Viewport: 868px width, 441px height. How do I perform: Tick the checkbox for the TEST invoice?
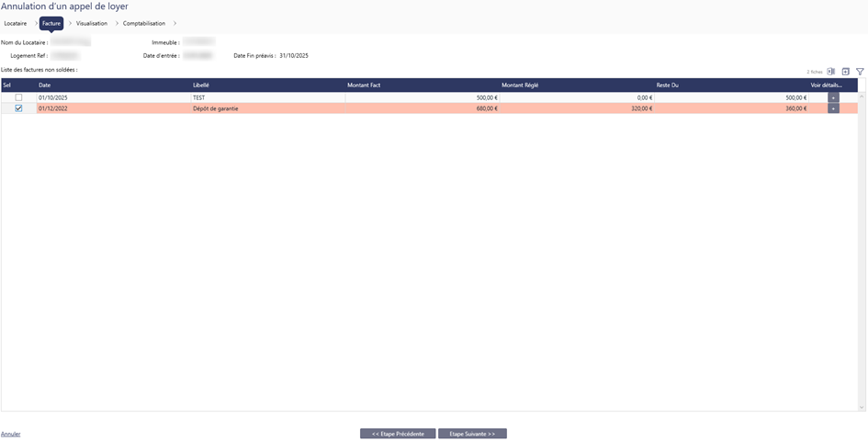[18, 96]
